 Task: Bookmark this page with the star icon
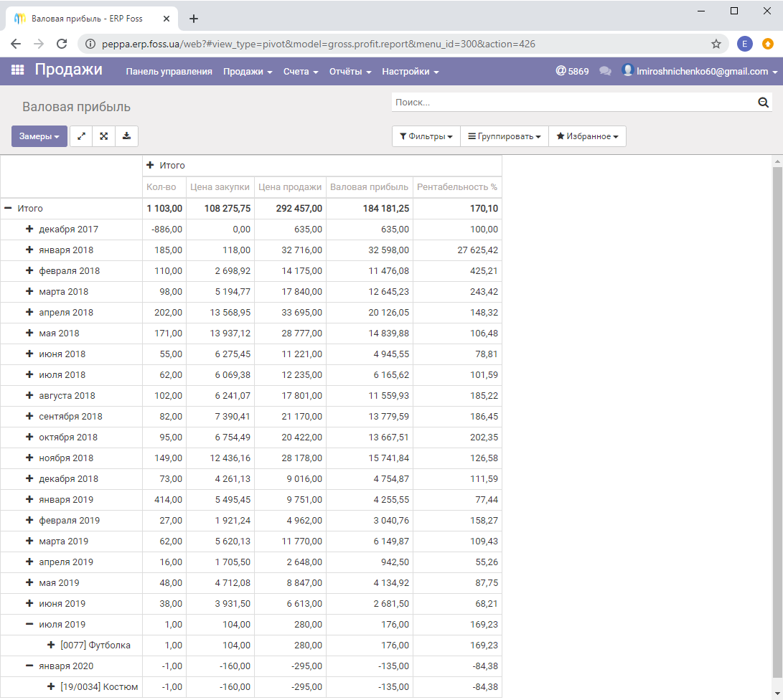click(x=716, y=44)
